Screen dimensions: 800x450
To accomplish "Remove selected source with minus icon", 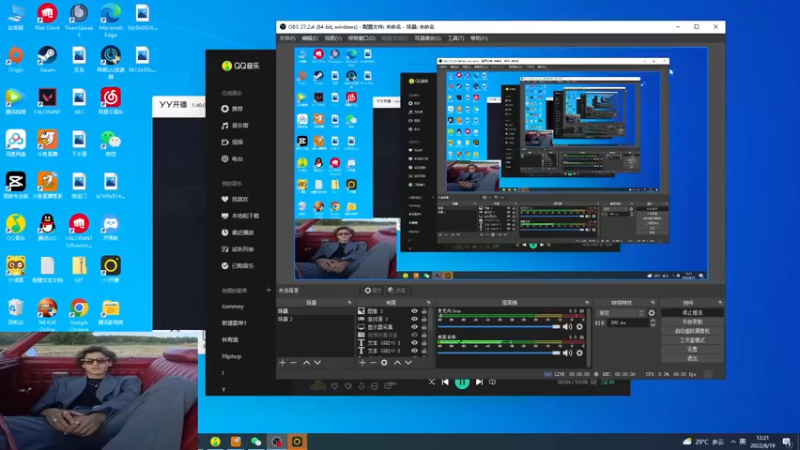I will tap(373, 363).
